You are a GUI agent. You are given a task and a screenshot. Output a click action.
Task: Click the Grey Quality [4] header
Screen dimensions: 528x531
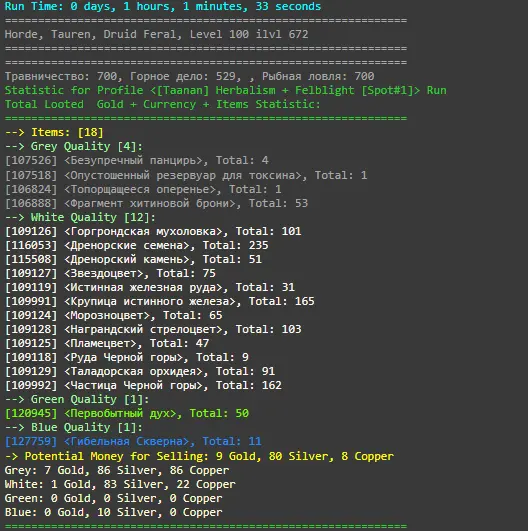(74, 146)
